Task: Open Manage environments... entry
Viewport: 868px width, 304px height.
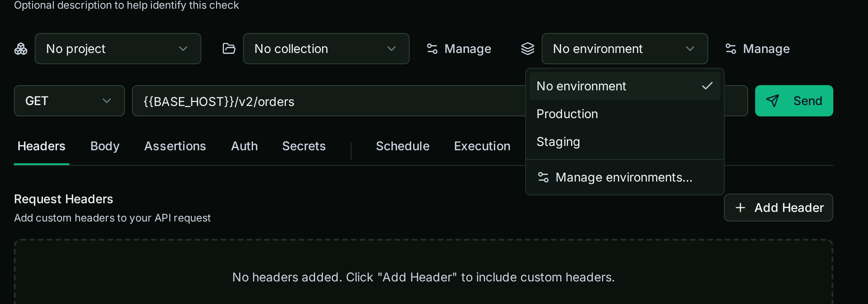Action: [x=625, y=177]
